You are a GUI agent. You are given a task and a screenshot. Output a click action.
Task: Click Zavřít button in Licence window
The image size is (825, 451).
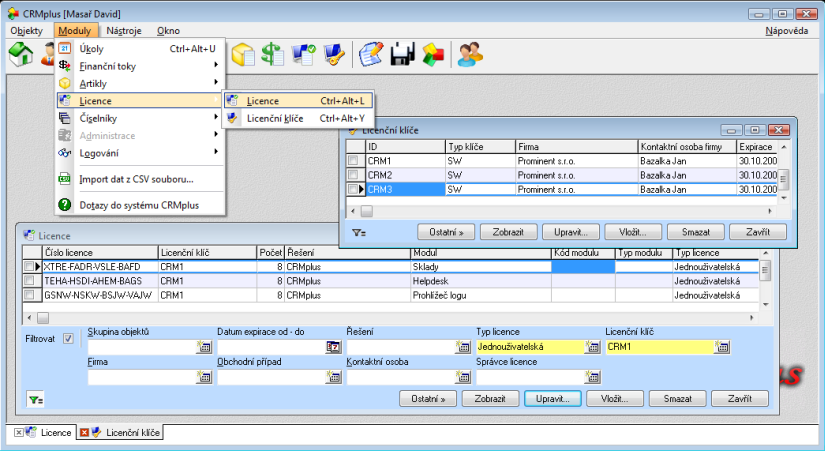click(x=740, y=399)
